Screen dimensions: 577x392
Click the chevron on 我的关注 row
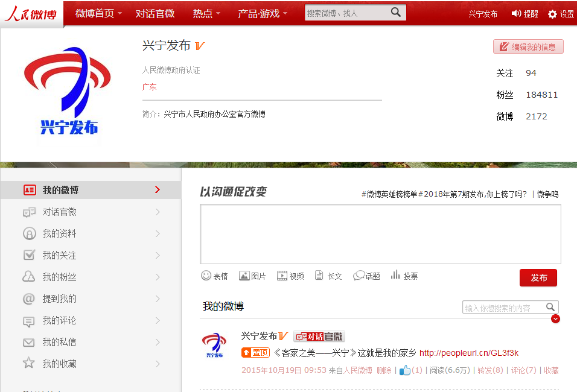[158, 255]
